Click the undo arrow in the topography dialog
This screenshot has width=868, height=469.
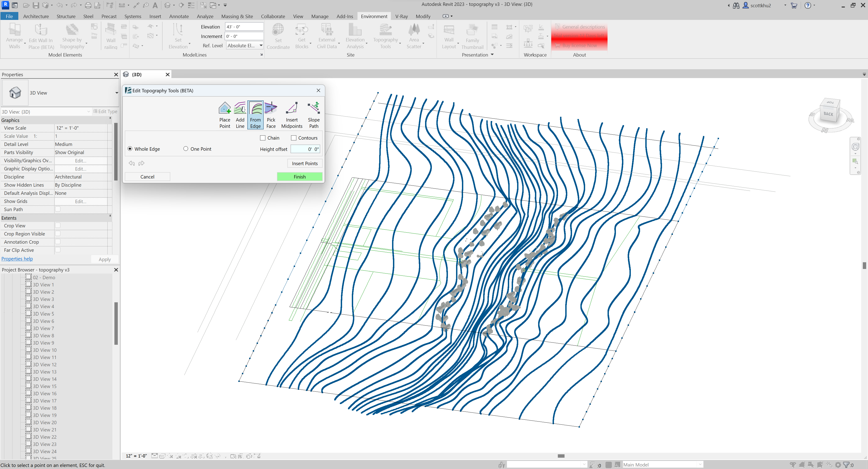[x=131, y=163]
